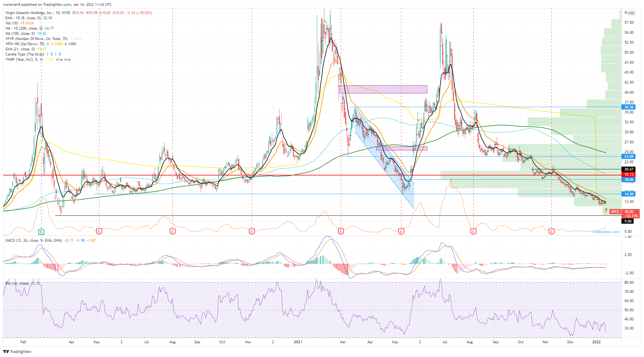644x357 pixels.
Task: Click the 2022 label on time axis
Action: pyautogui.click(x=596, y=342)
